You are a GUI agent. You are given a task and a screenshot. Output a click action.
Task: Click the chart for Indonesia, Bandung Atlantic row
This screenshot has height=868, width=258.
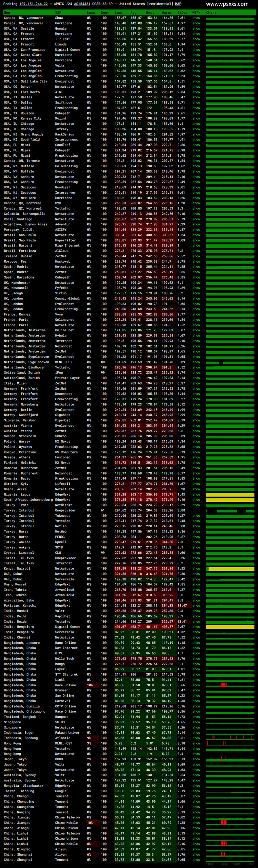230,738
